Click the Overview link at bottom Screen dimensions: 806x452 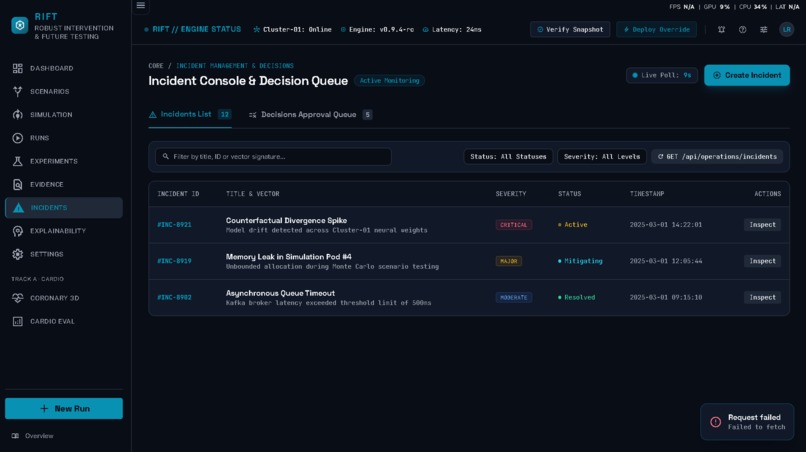[39, 436]
